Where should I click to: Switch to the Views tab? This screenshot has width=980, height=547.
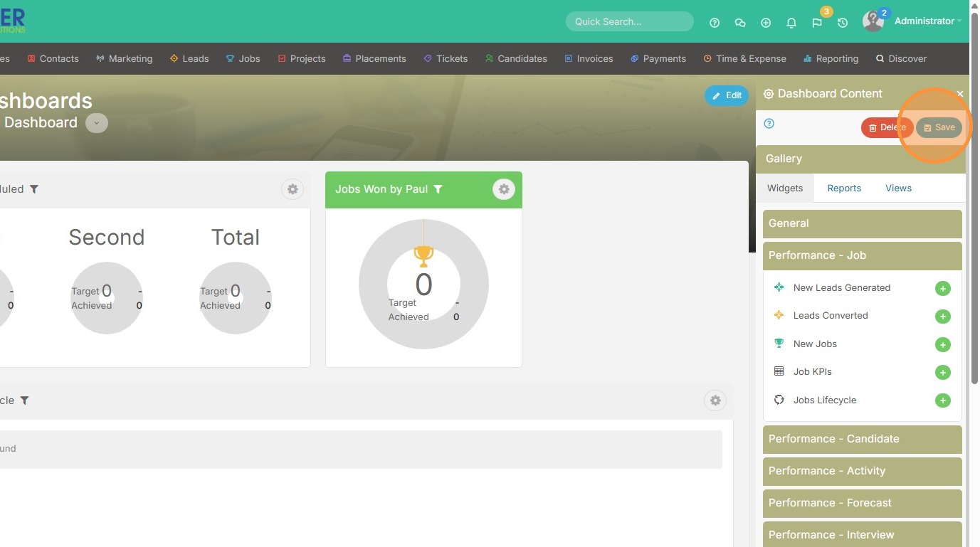(898, 188)
